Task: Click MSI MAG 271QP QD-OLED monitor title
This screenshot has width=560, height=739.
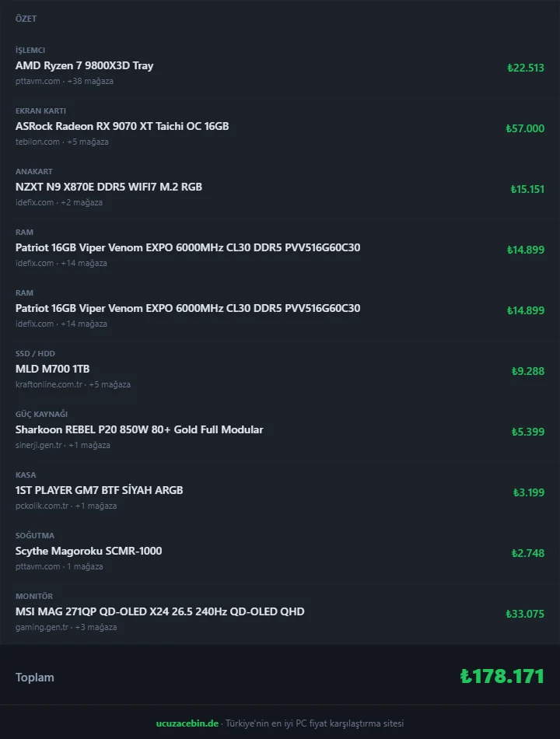Action: tap(159, 611)
